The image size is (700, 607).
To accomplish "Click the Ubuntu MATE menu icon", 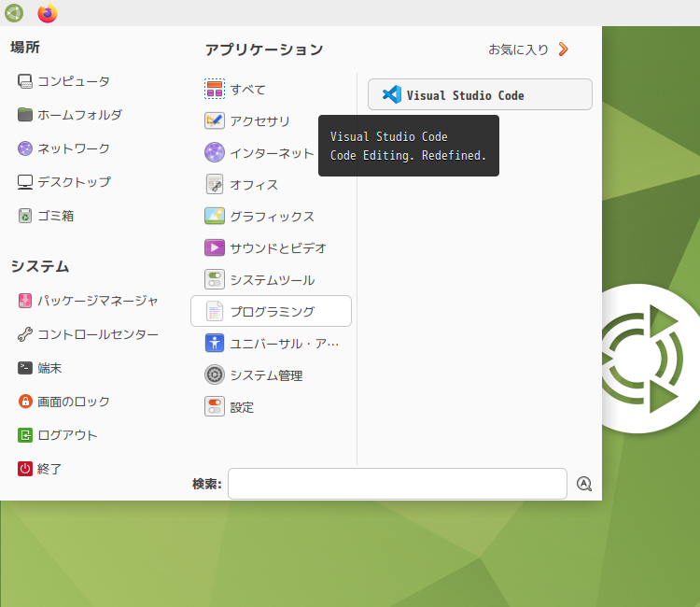I will [x=14, y=13].
